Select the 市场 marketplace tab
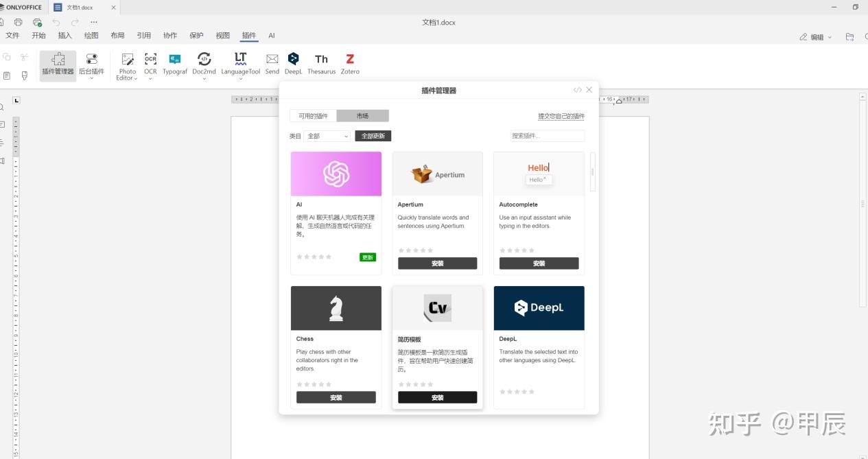868x459 pixels. (x=362, y=116)
